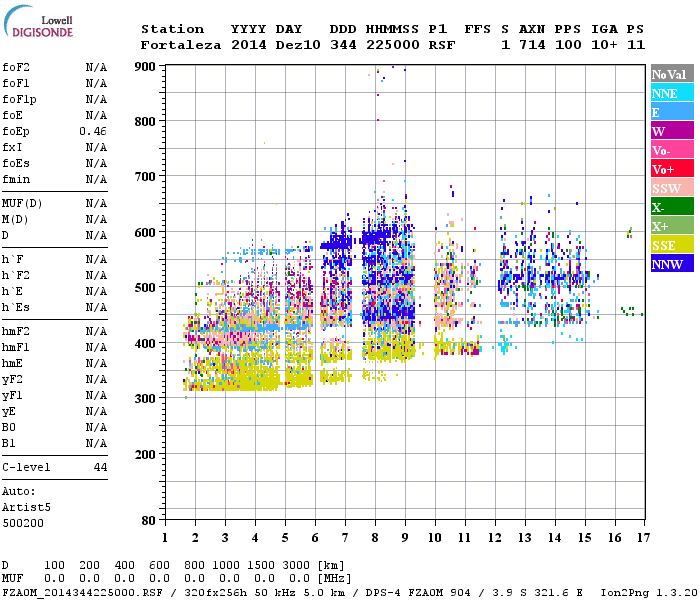Click the h`Es parameter label

(x=16, y=307)
